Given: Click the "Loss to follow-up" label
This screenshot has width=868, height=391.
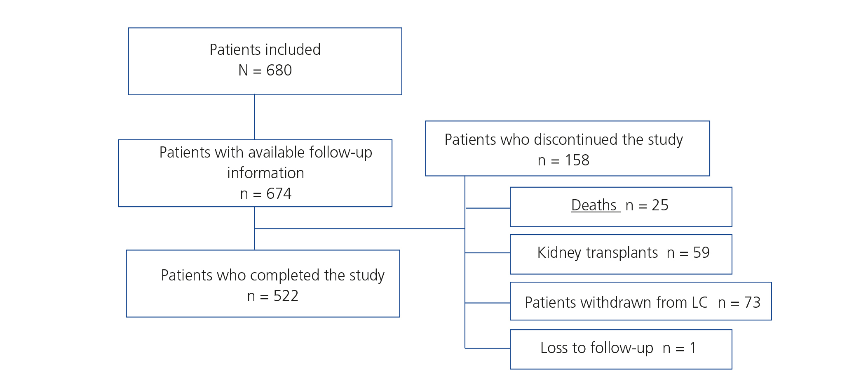Looking at the screenshot, I should 596,348.
